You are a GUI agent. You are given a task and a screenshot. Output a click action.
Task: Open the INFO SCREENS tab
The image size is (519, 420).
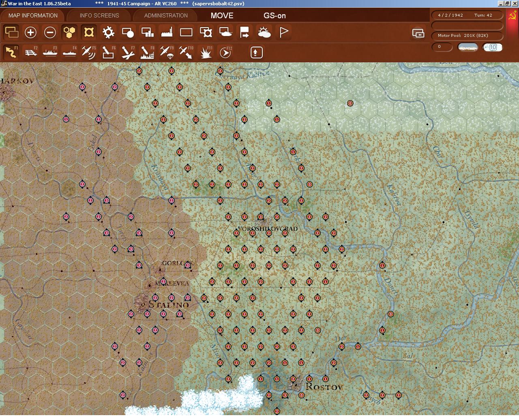99,15
